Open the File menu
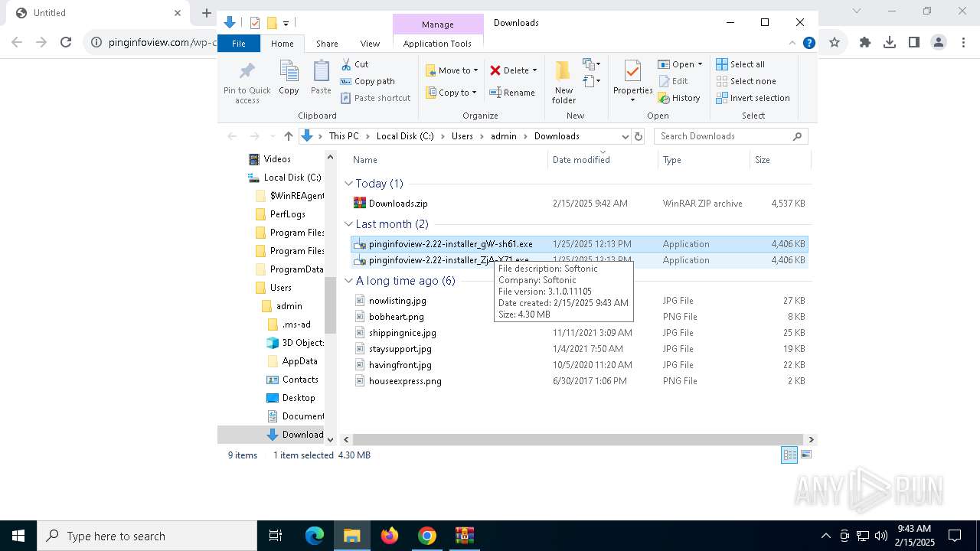980x551 pixels. tap(239, 44)
